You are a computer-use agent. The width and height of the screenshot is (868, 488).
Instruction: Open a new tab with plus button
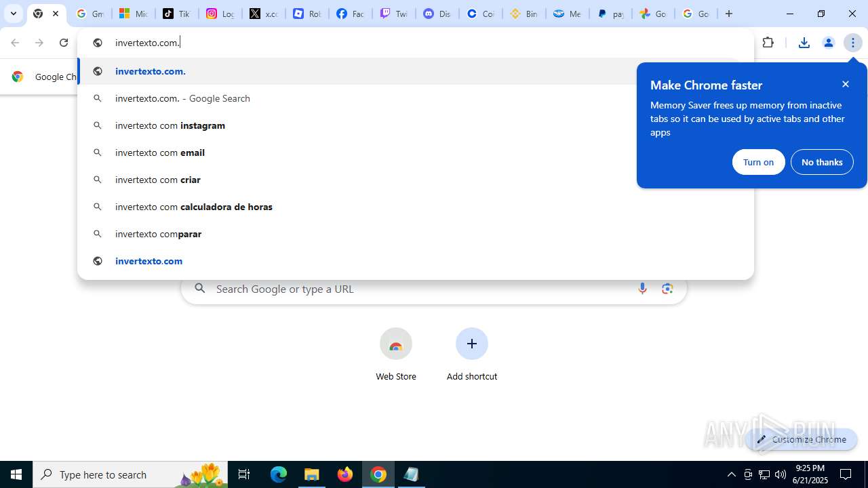pyautogui.click(x=729, y=14)
